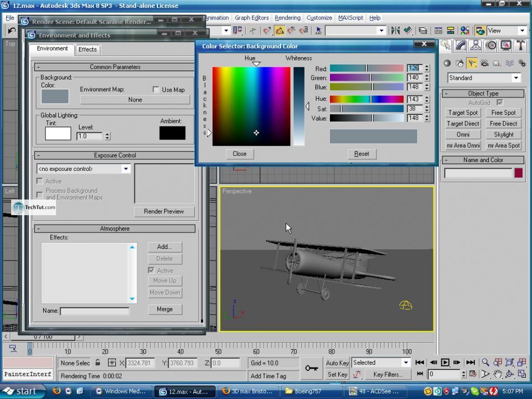Click the Close button in Color Selector

(240, 154)
